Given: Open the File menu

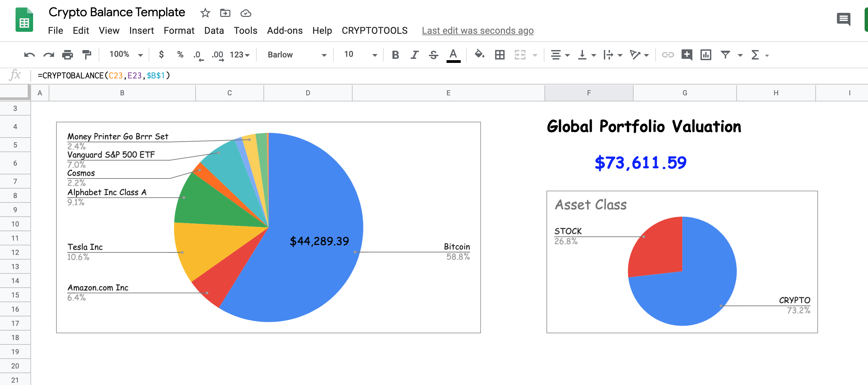Looking at the screenshot, I should [55, 31].
